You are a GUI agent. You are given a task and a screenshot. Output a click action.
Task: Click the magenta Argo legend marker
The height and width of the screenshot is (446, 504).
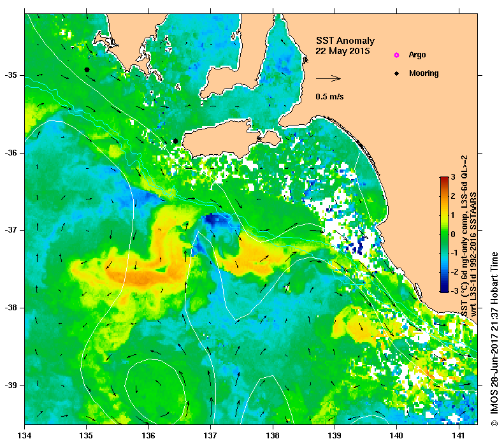coord(397,55)
